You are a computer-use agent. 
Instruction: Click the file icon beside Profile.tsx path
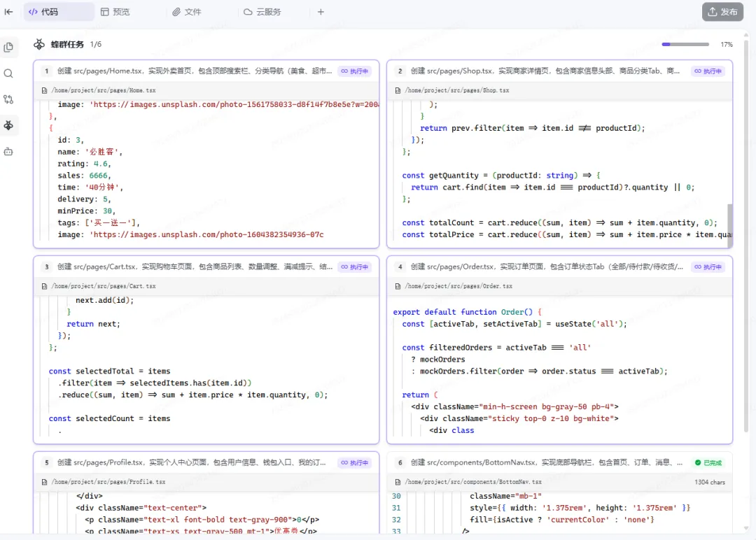pyautogui.click(x=44, y=482)
